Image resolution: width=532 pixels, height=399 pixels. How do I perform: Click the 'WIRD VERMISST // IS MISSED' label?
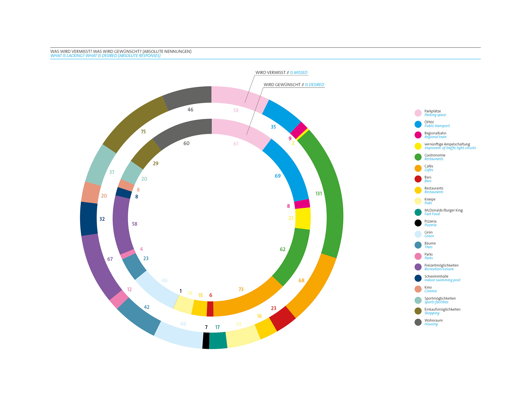coord(281,73)
